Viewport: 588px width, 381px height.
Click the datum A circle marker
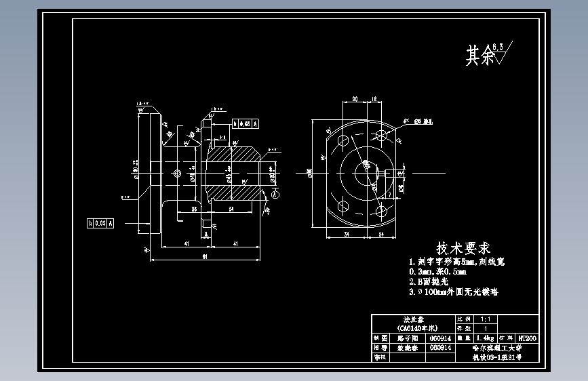click(275, 195)
